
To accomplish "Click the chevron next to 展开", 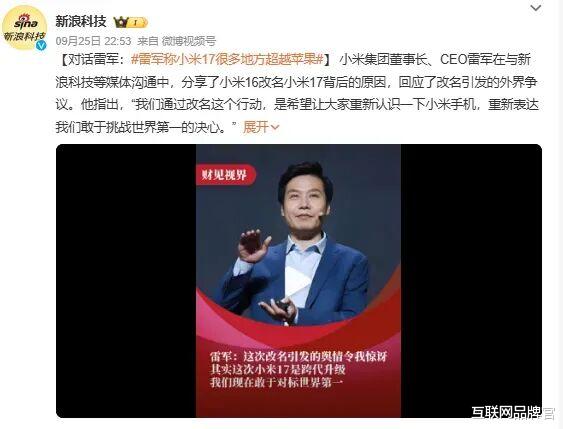I will coord(275,127).
